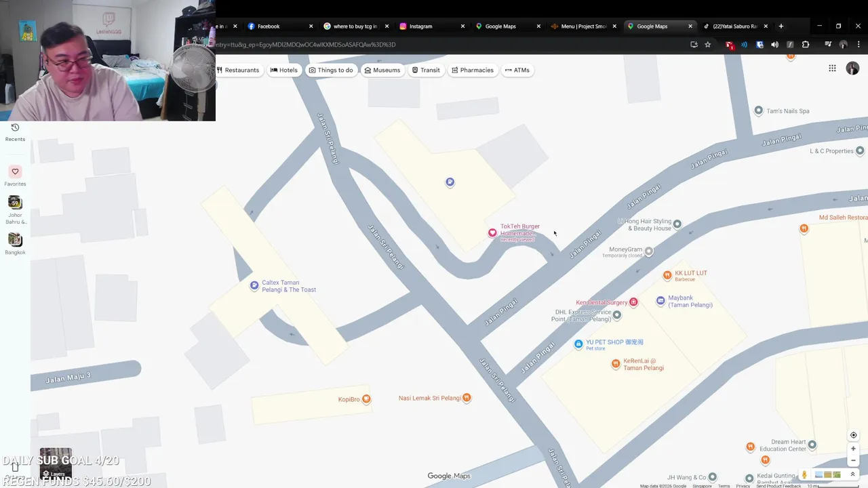Image resolution: width=868 pixels, height=488 pixels.
Task: Click the Maybank Taman Pelangi pin
Action: (x=660, y=300)
